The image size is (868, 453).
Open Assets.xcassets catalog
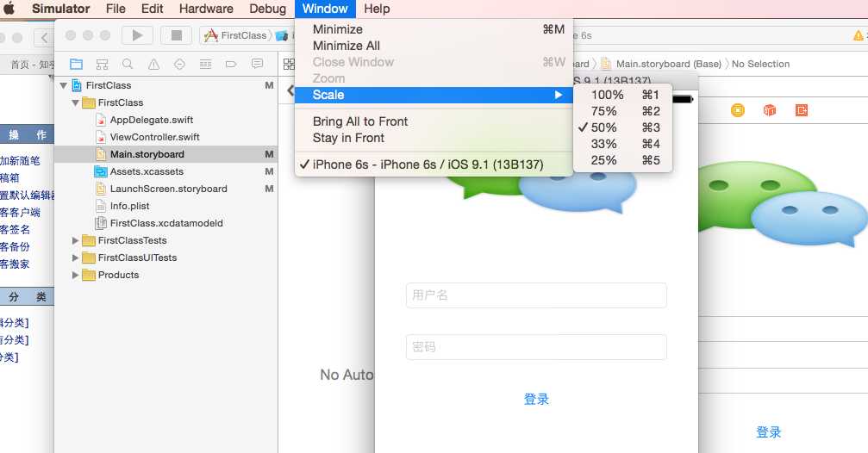(x=147, y=171)
